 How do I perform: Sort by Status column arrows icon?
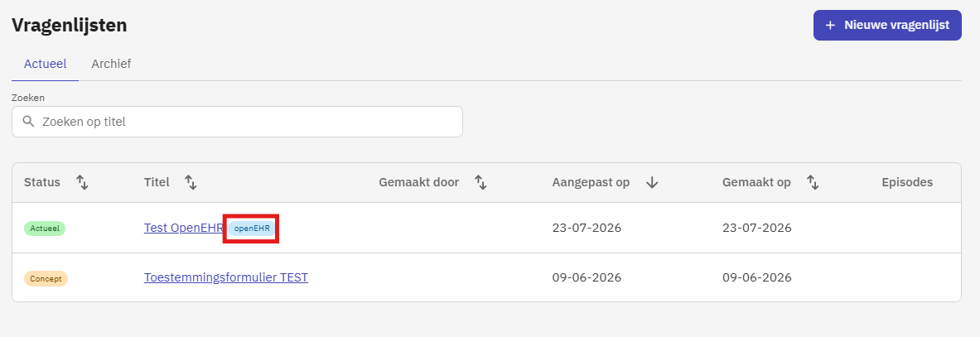tap(83, 182)
